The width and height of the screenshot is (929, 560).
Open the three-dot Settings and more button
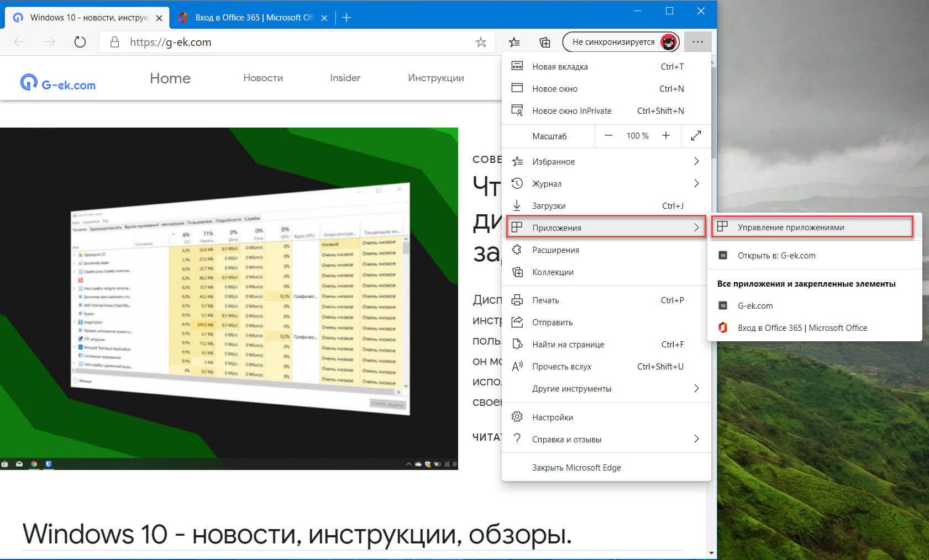[697, 42]
